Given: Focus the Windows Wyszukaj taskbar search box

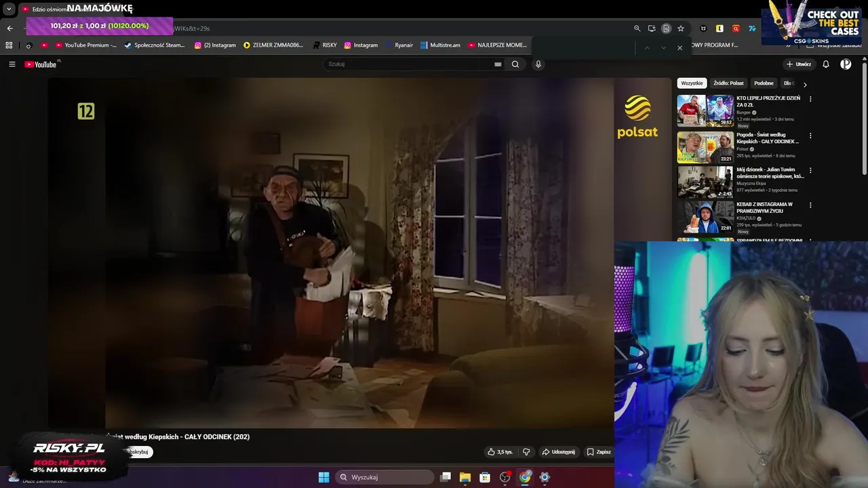Looking at the screenshot, I should [384, 477].
